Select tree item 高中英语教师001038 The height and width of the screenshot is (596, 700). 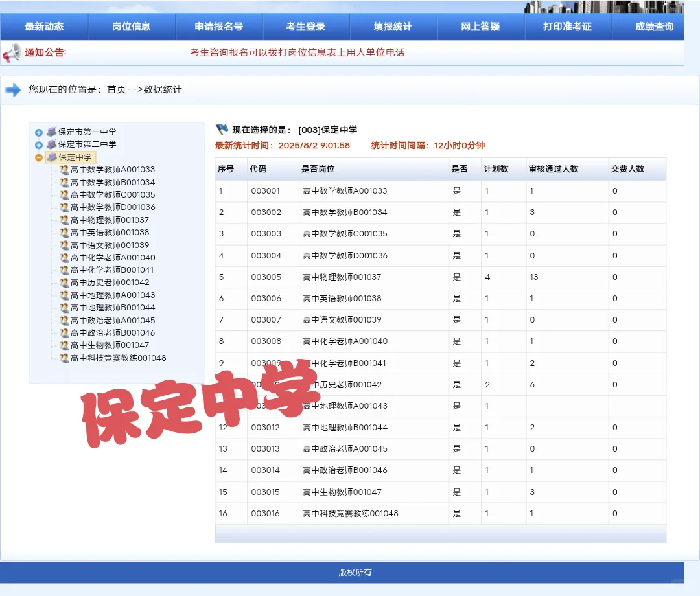pyautogui.click(x=110, y=233)
